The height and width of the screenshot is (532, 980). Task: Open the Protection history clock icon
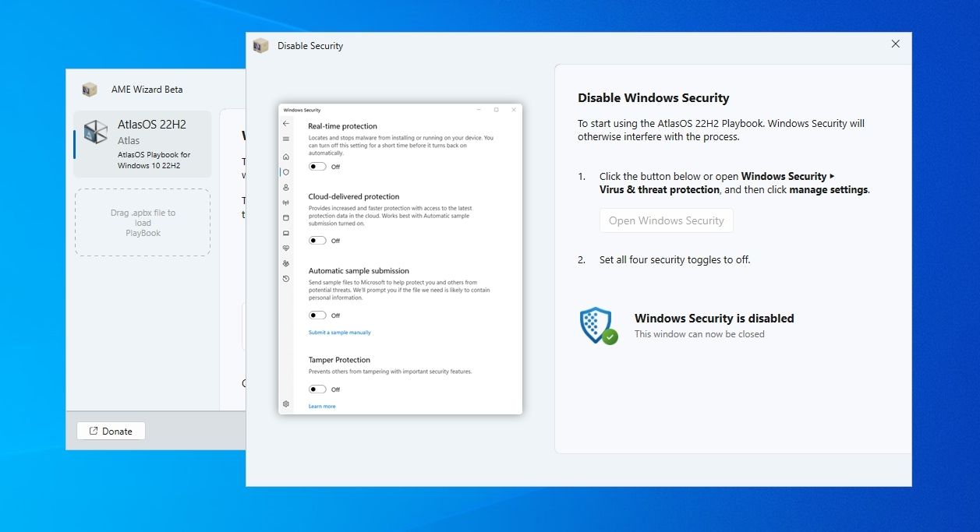pos(286,279)
